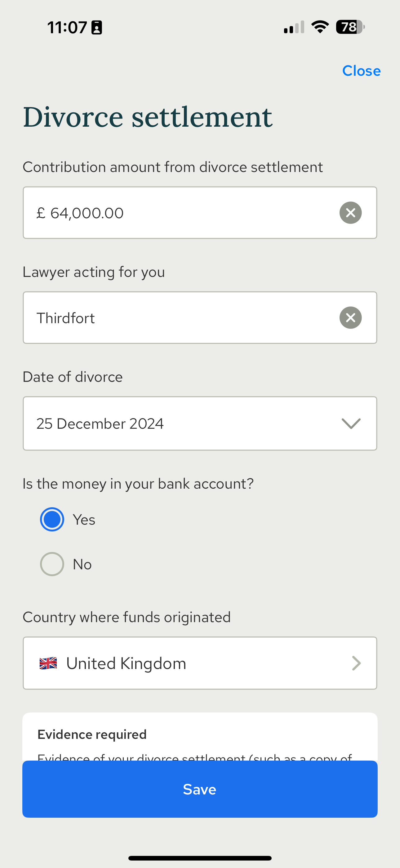This screenshot has height=868, width=400.
Task: Expand the country selector chevron
Action: pos(356,663)
